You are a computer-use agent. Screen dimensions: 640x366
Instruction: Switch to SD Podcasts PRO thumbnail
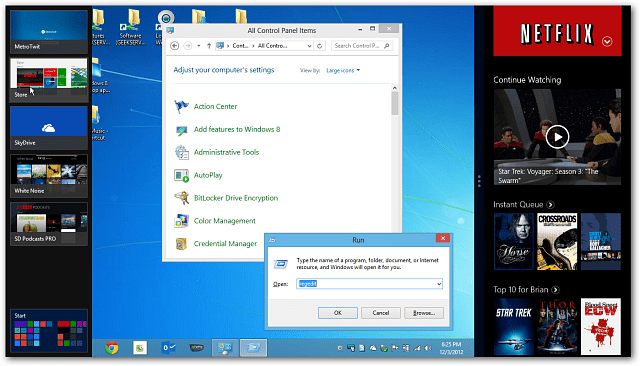click(x=49, y=224)
